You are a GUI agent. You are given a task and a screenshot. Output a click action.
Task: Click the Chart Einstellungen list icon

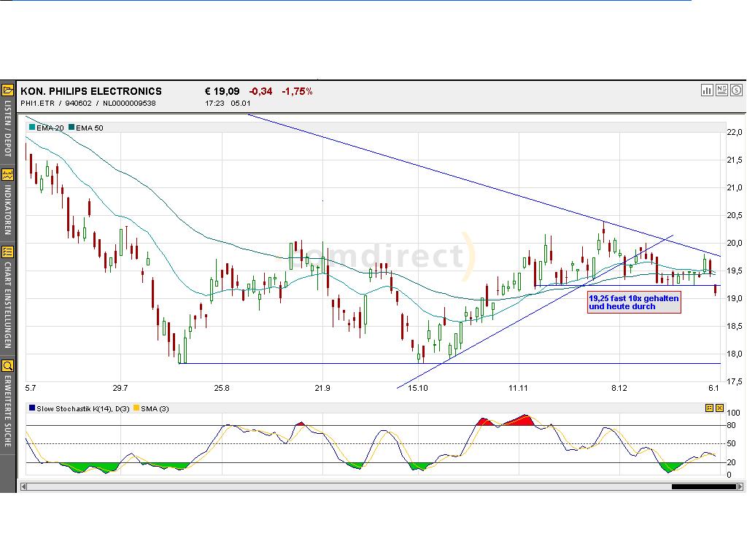pyautogui.click(x=8, y=252)
